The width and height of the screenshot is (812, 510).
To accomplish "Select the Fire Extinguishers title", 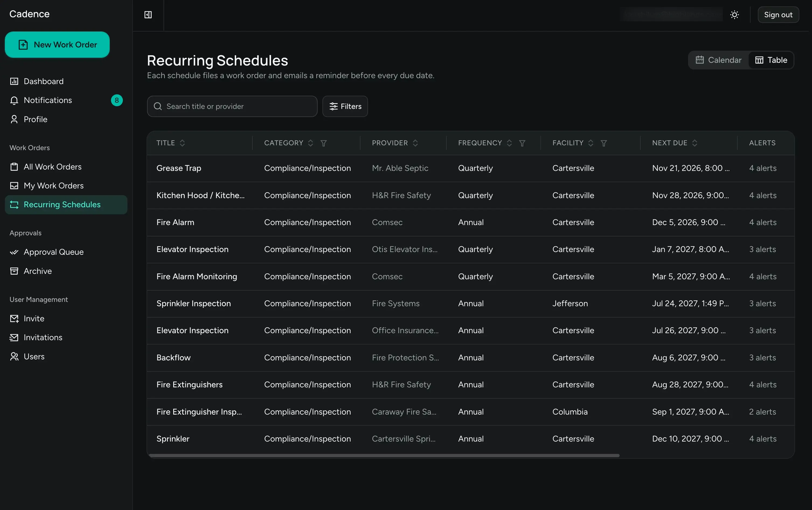I will click(x=189, y=385).
